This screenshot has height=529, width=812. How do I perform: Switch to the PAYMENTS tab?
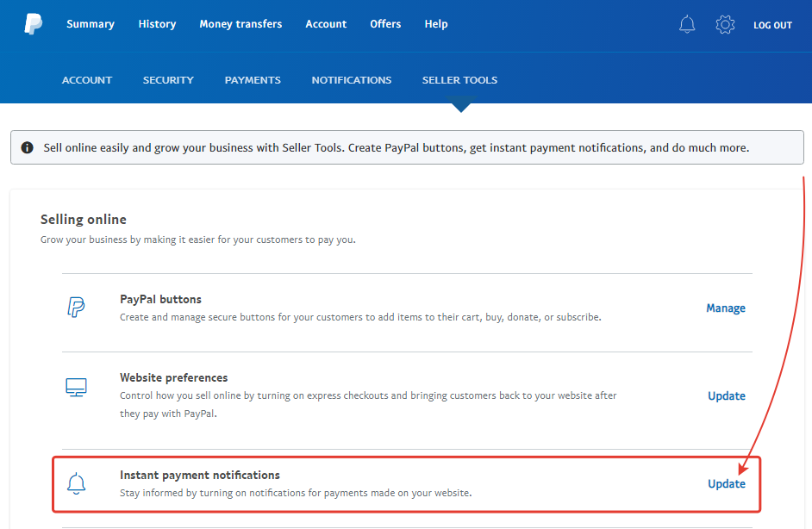(x=253, y=80)
